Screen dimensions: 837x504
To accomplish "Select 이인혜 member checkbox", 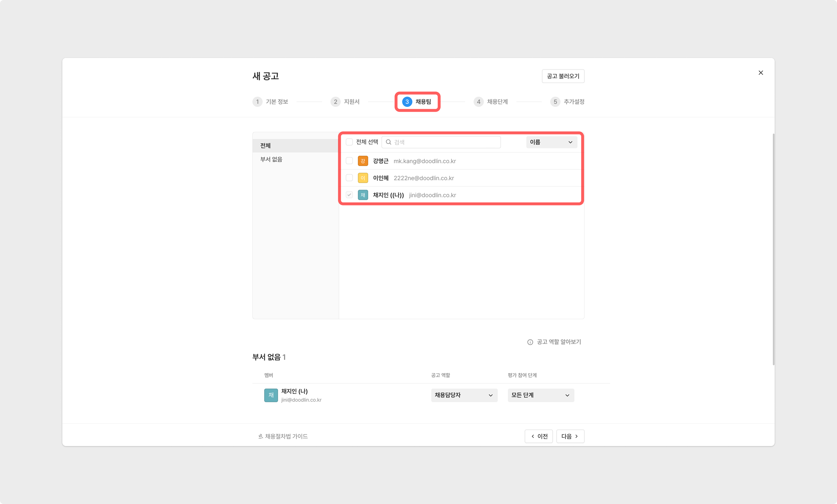I will coord(349,178).
